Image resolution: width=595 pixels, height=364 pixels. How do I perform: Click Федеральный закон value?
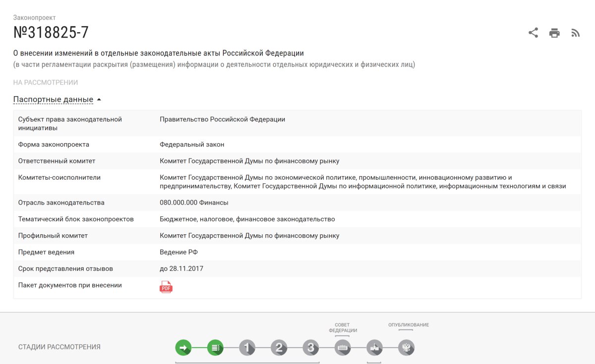(x=192, y=145)
